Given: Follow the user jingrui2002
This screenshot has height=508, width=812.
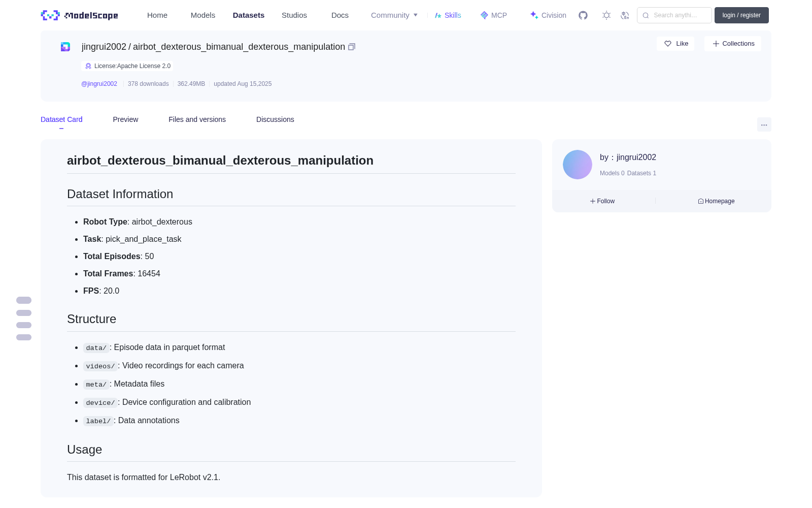Looking at the screenshot, I should [602, 201].
